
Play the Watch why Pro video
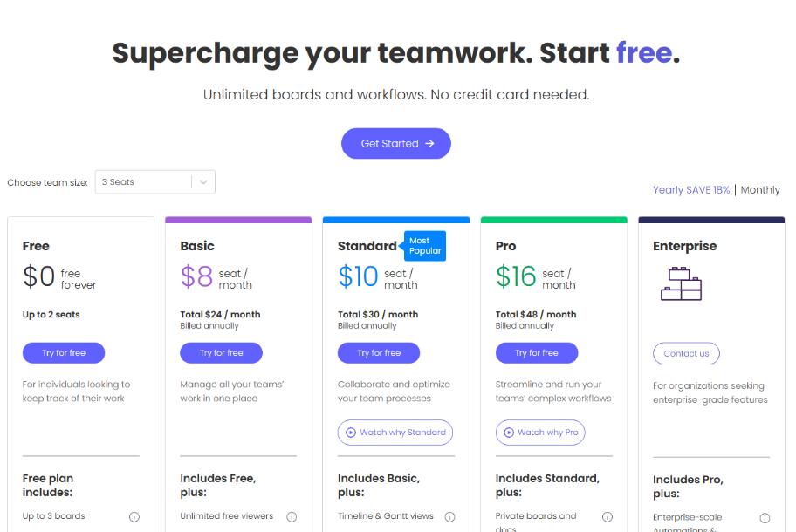click(x=540, y=433)
